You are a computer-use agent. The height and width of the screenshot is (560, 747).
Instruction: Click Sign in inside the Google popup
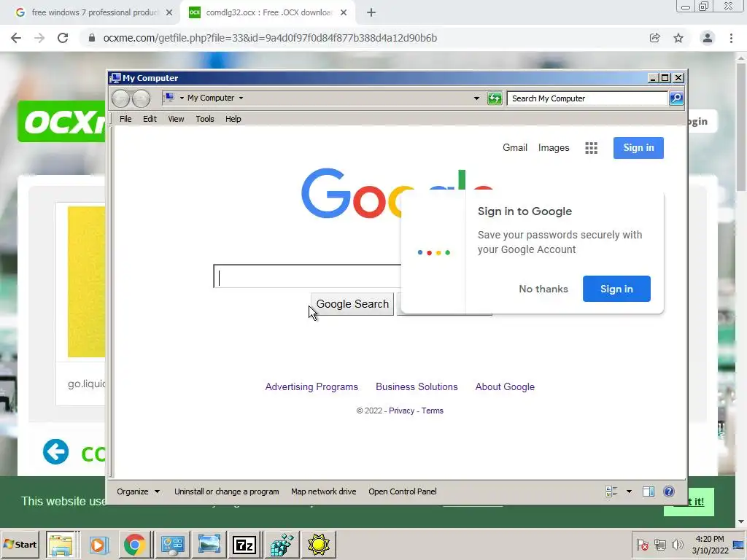(616, 289)
